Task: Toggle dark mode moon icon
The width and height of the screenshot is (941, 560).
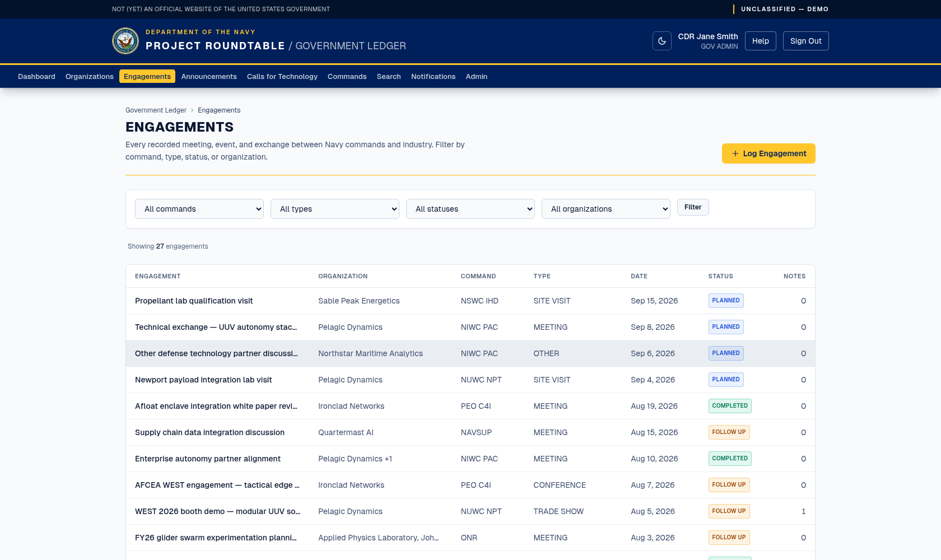Action: pos(662,41)
